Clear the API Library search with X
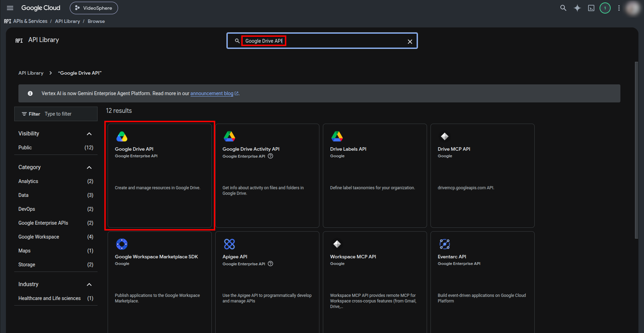Viewport: 644px width, 333px height. [x=410, y=42]
